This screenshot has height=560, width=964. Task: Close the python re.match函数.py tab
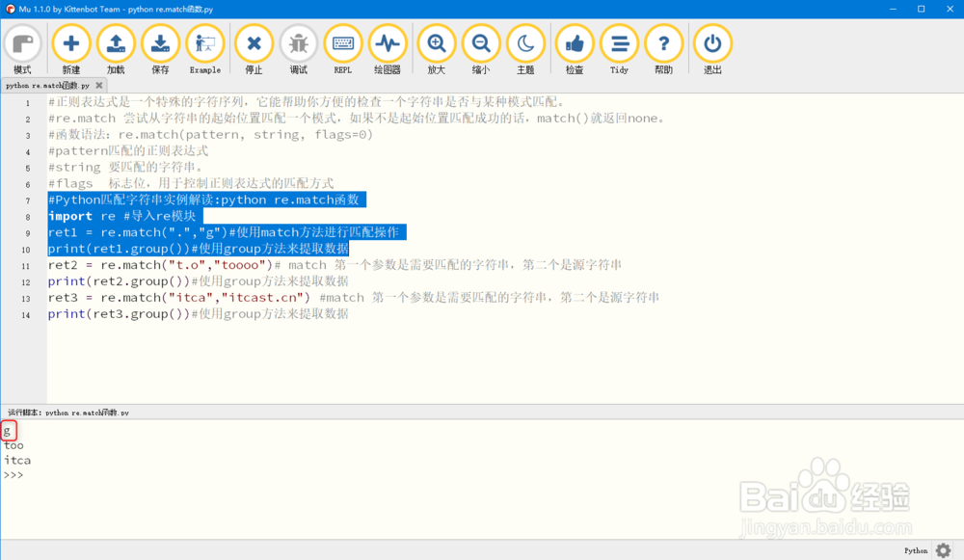click(x=99, y=86)
